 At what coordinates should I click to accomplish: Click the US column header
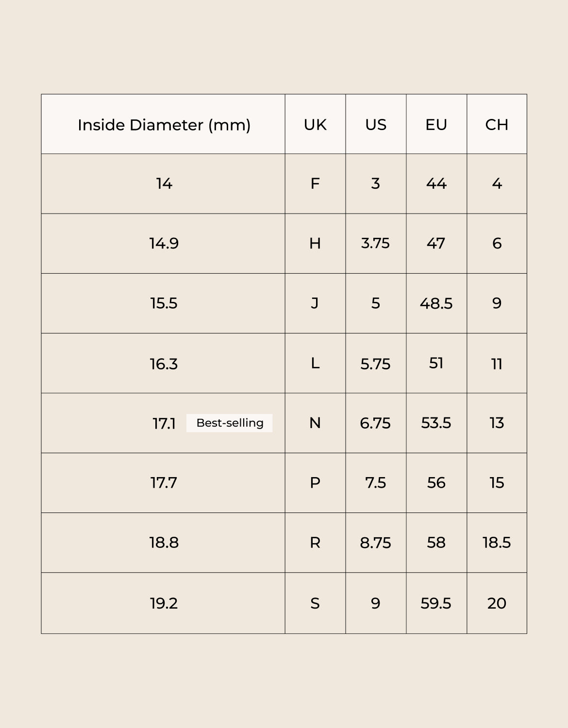click(x=376, y=125)
